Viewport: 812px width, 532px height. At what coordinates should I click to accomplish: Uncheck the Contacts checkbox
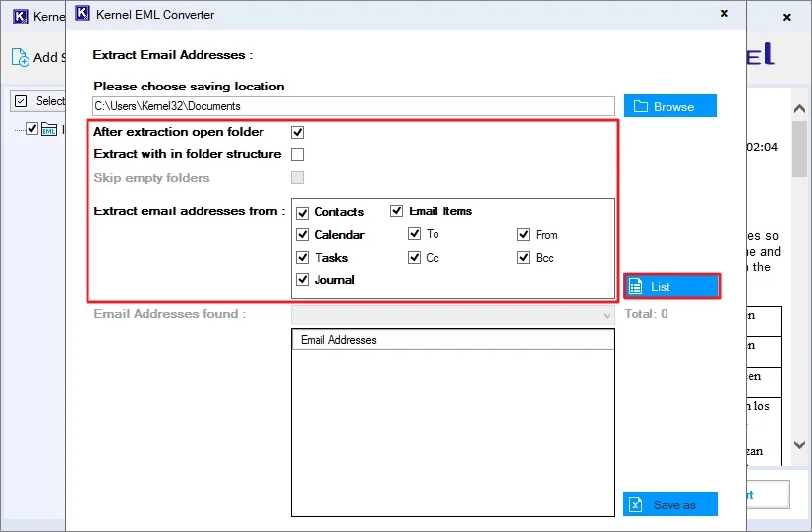click(x=303, y=212)
